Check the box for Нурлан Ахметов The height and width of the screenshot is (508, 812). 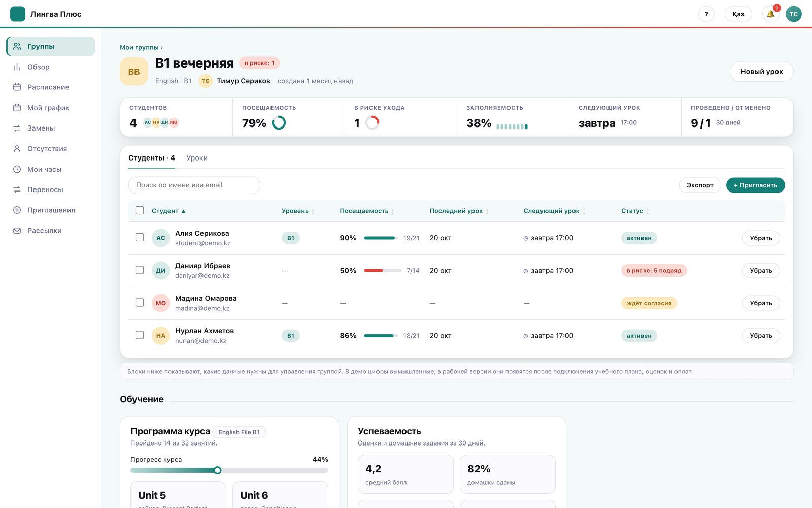pyautogui.click(x=140, y=335)
